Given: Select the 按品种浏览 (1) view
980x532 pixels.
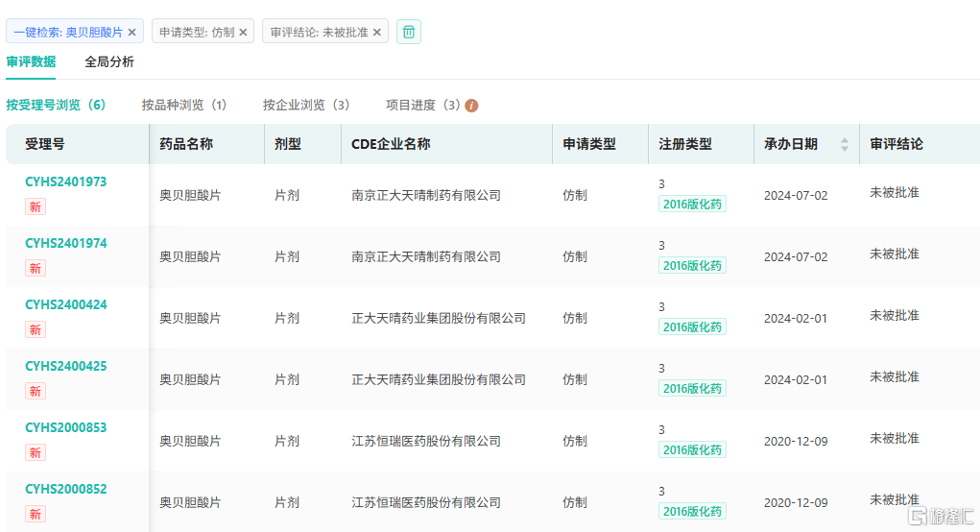Looking at the screenshot, I should point(183,105).
